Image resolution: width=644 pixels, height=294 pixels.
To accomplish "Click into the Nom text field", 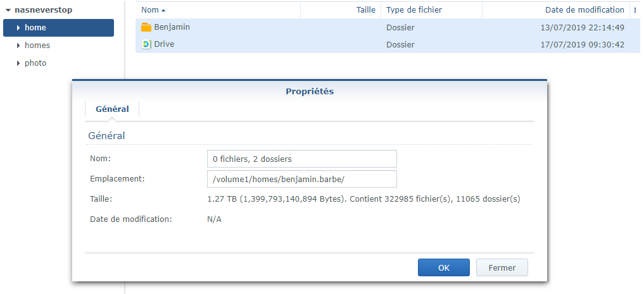I will click(301, 159).
